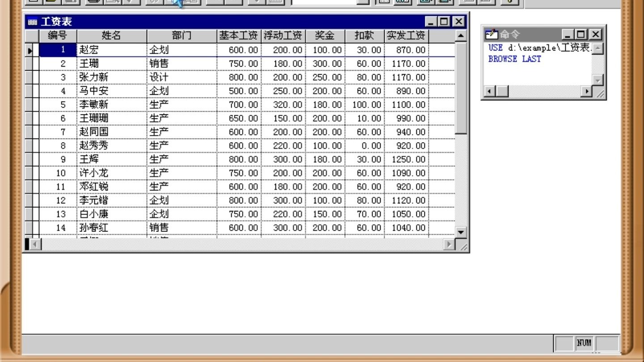Screen dimensions: 644x362
Task: Click the 实发工资 column header
Action: 406,35
